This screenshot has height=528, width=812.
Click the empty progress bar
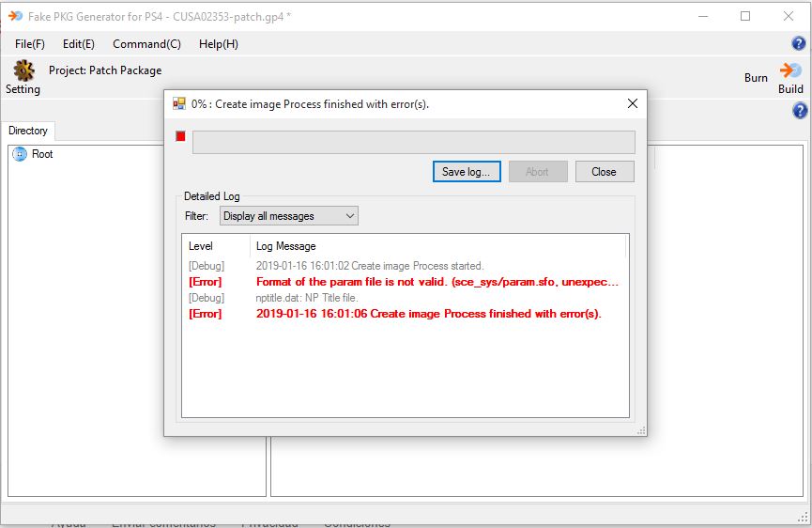413,142
